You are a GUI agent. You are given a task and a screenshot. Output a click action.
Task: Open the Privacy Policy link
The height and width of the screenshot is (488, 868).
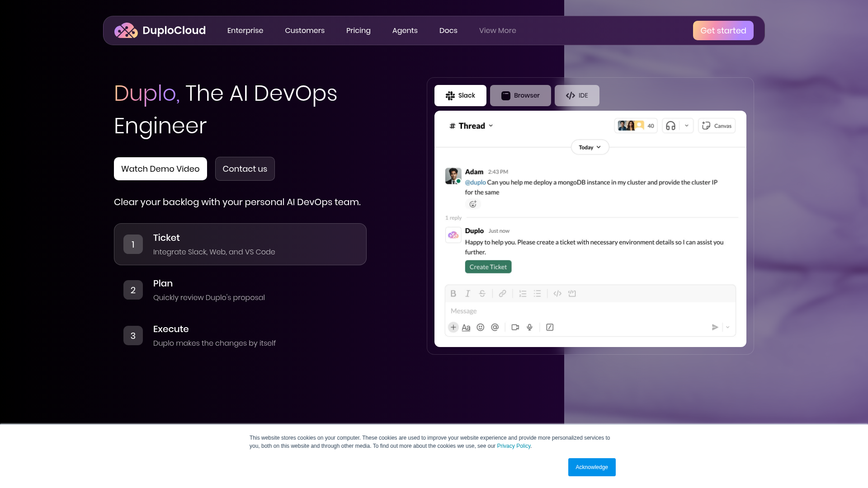tap(514, 446)
